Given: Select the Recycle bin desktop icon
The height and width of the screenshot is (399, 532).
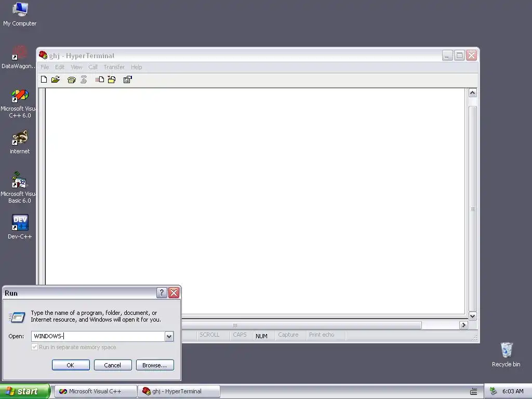Looking at the screenshot, I should click(x=506, y=354).
